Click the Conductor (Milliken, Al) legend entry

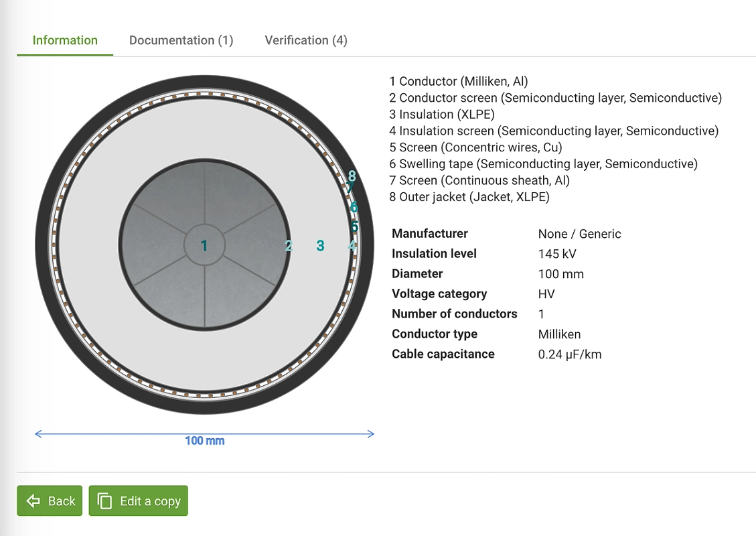point(459,81)
